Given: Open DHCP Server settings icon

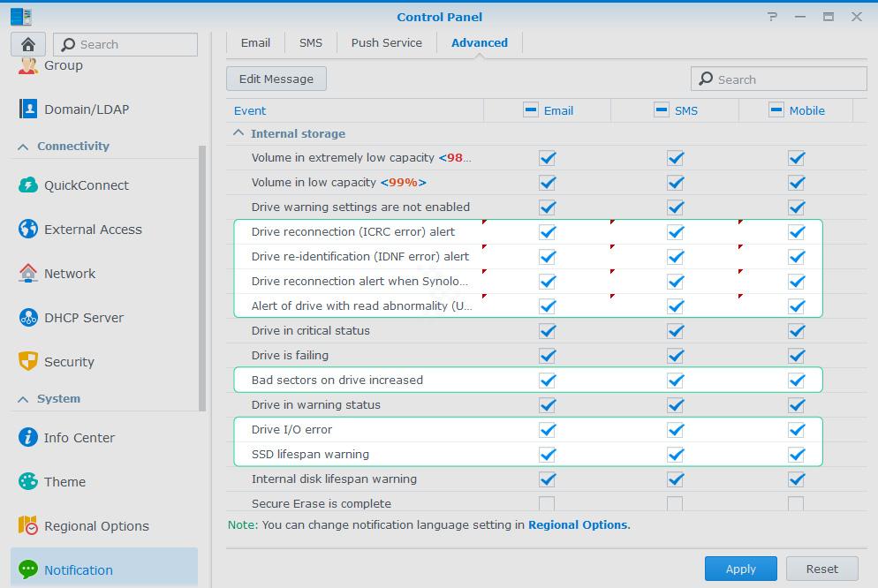Looking at the screenshot, I should [28, 318].
